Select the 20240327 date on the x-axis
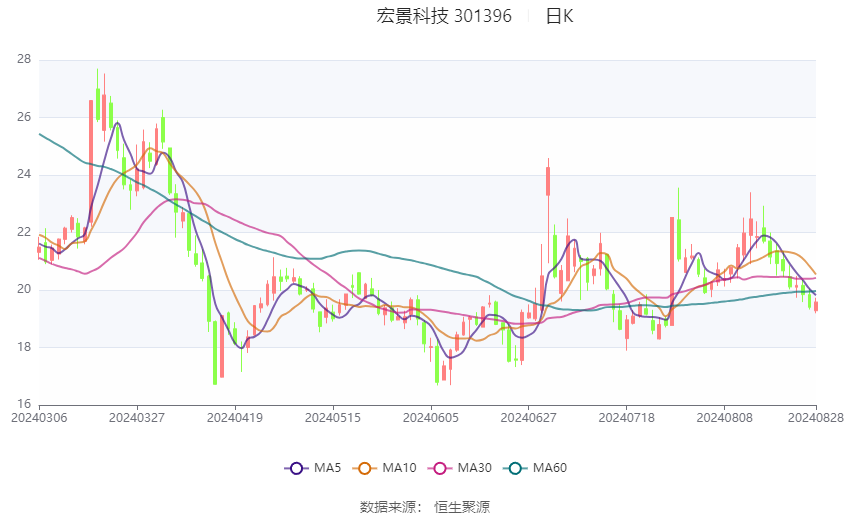The image size is (850, 517). tap(137, 415)
